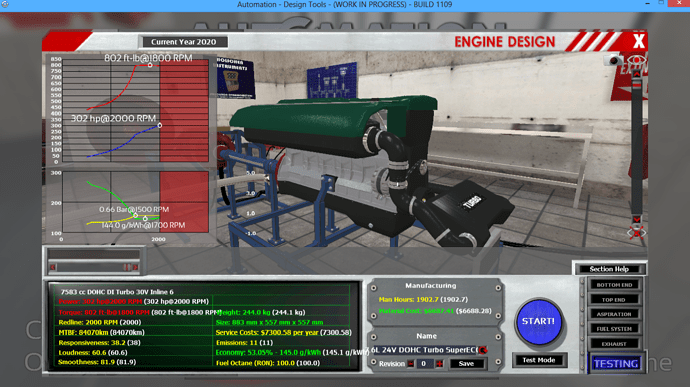
Task: Decrease revision with red minus button
Action: pos(411,364)
